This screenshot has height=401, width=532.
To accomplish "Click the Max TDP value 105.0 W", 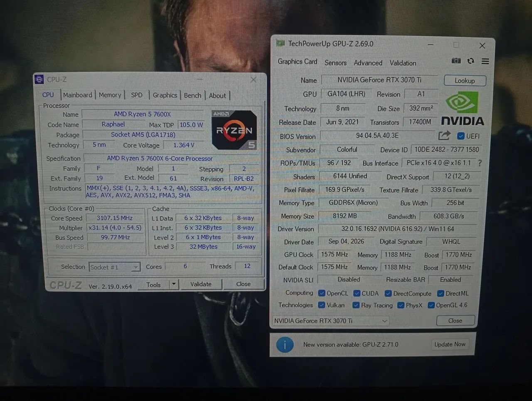I will (x=191, y=125).
